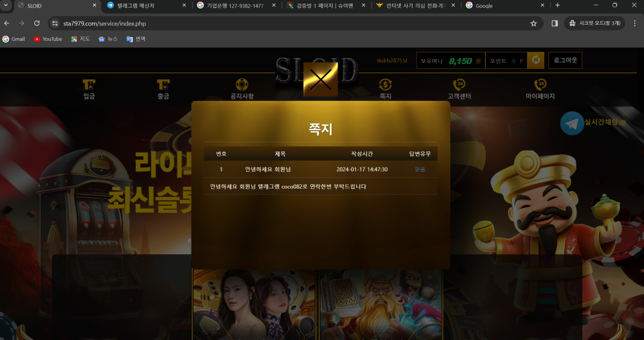
Task: Open the 공지사항 notices icon
Action: pyautogui.click(x=242, y=85)
